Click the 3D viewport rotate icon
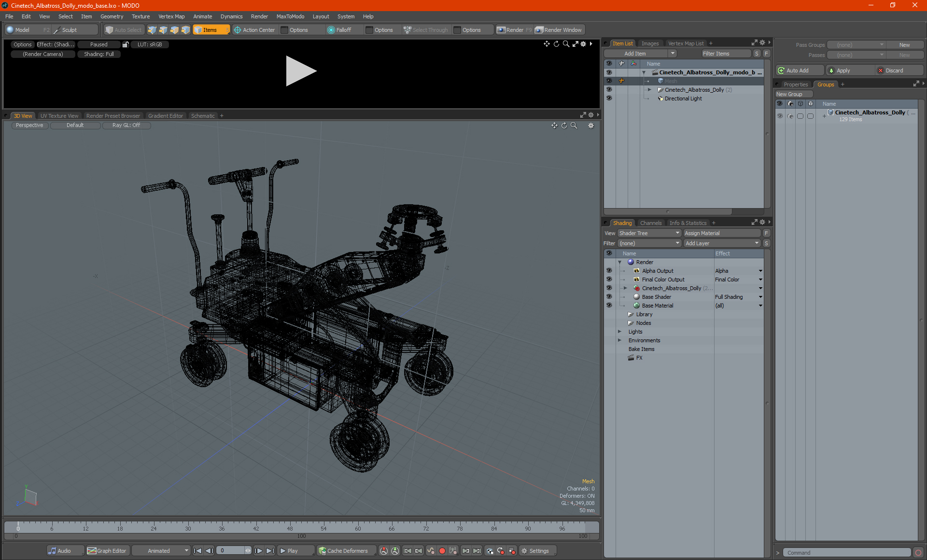 tap(564, 126)
